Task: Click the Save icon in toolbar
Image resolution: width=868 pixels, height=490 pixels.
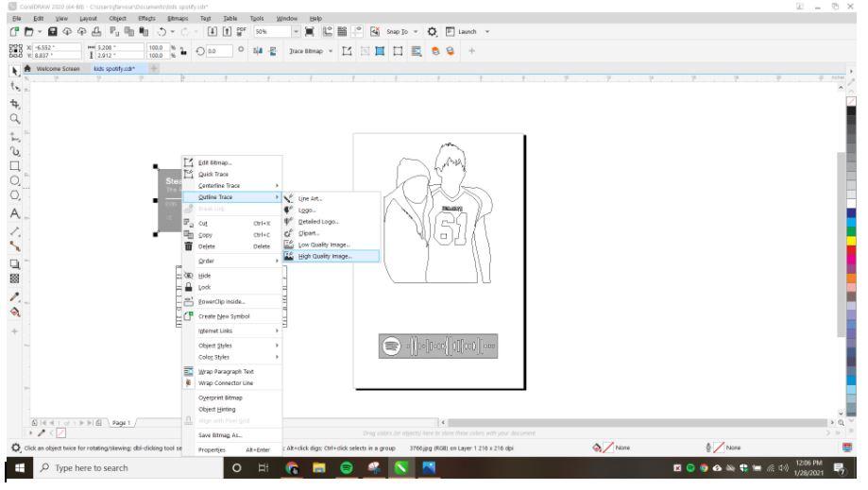Action: click(53, 31)
